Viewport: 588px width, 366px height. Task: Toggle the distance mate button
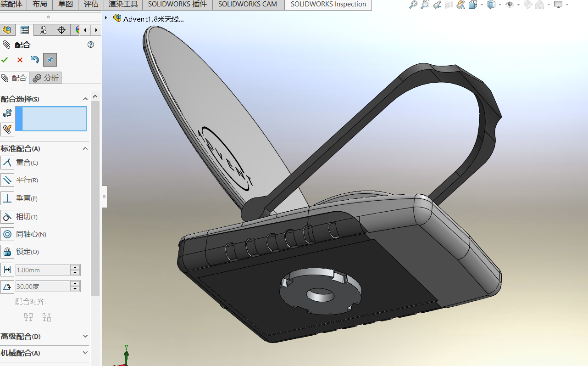pyautogui.click(x=7, y=270)
